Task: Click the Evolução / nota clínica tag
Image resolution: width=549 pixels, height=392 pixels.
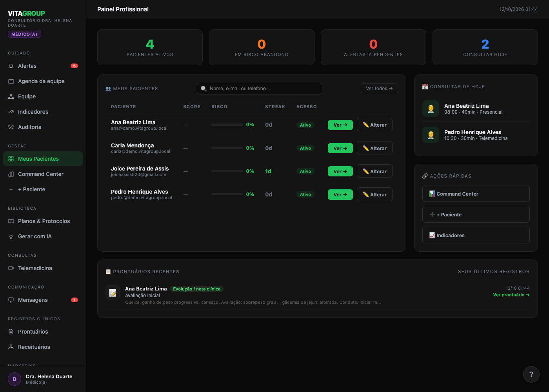Action: click(x=197, y=289)
